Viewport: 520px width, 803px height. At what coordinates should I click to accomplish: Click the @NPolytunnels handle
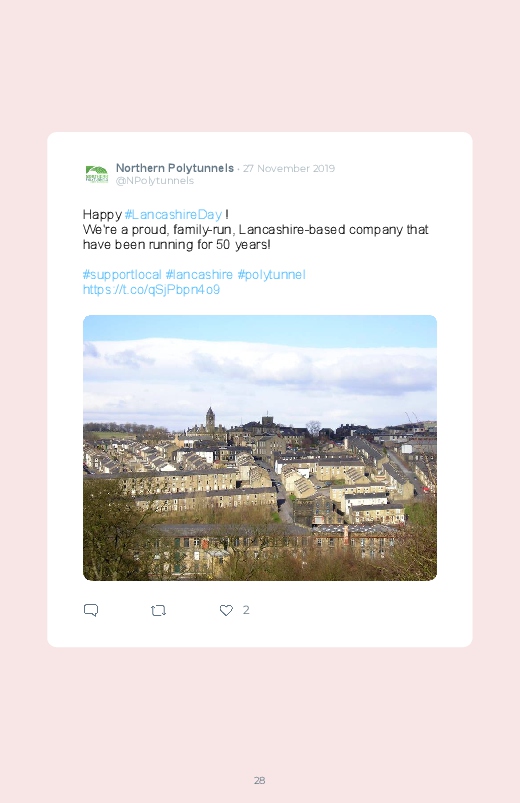click(155, 181)
